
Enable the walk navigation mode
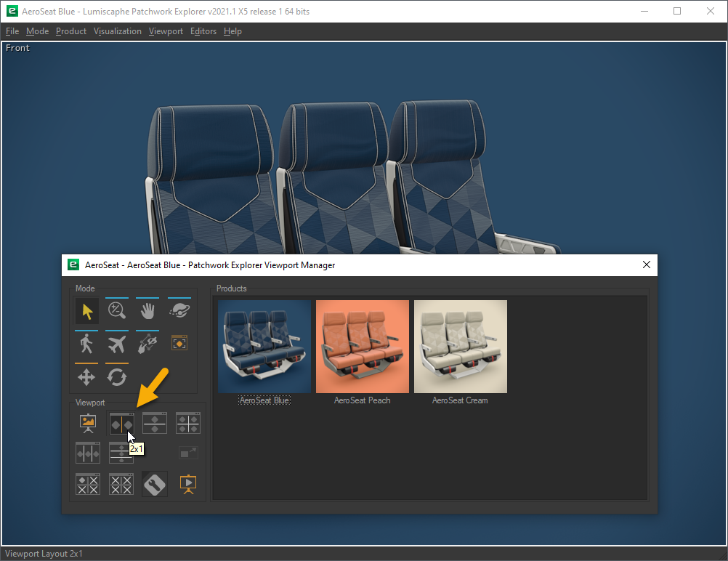pyautogui.click(x=87, y=344)
